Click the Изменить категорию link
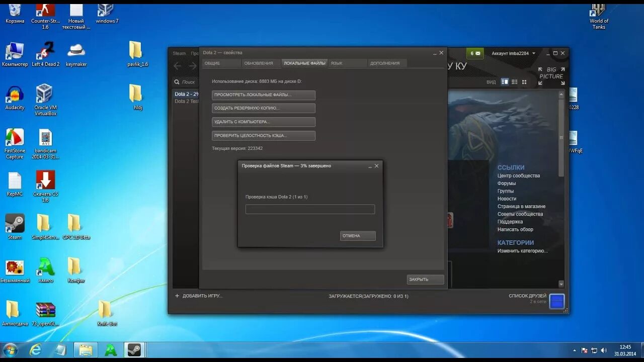This screenshot has width=644, height=362. (523, 251)
